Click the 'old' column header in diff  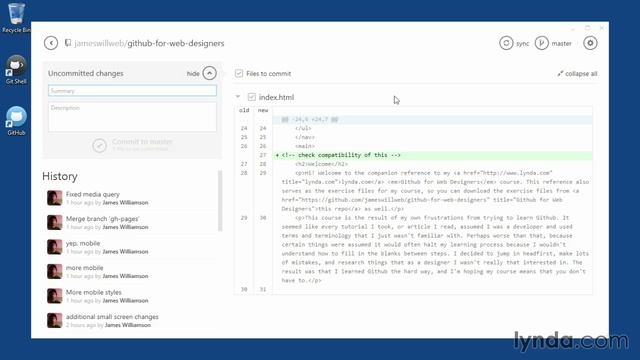click(x=244, y=110)
